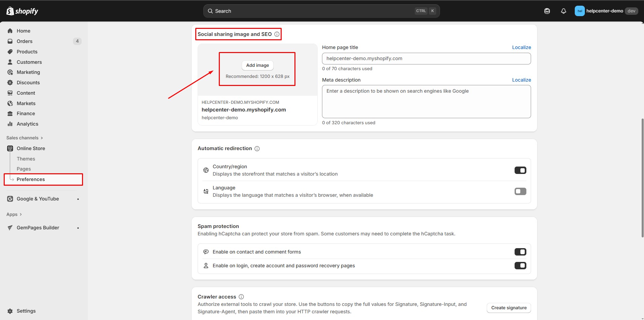Click the Discounts icon in sidebar
This screenshot has height=320, width=644.
pos(10,83)
